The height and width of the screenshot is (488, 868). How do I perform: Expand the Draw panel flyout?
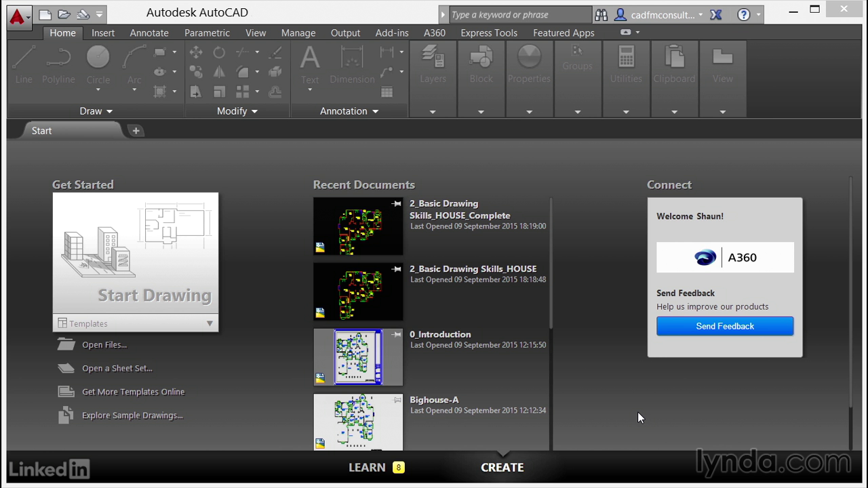coord(96,111)
